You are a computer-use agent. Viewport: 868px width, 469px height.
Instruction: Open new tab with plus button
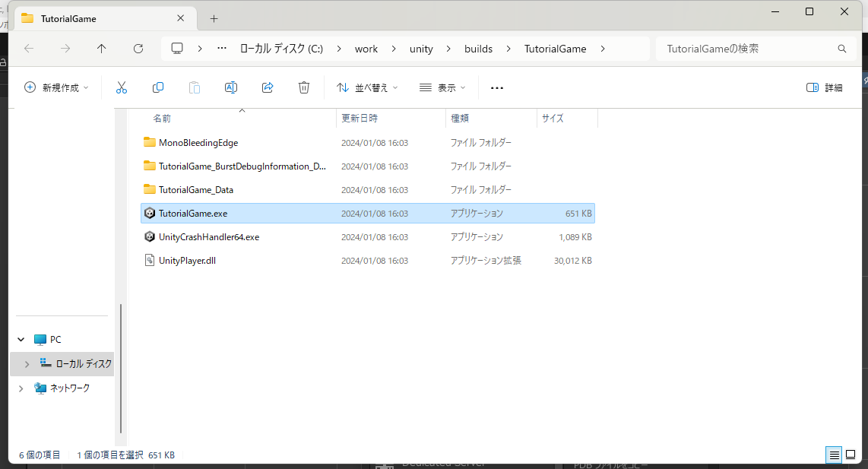[214, 19]
